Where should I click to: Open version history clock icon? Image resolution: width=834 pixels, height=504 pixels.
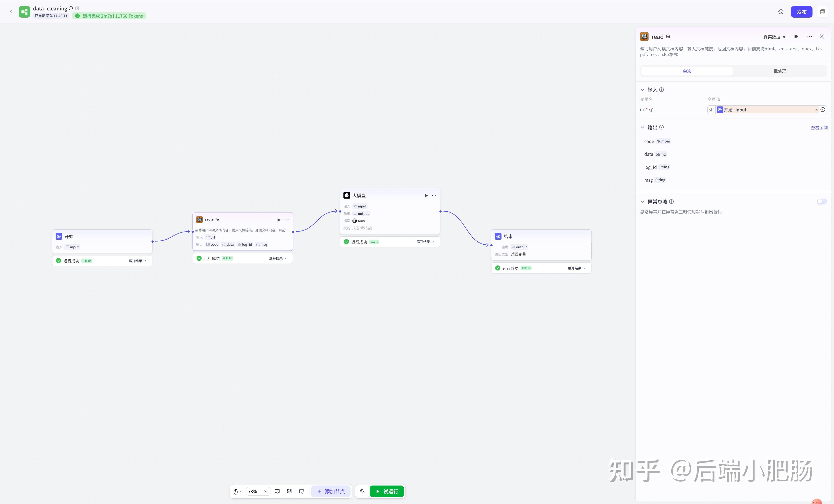pos(781,12)
